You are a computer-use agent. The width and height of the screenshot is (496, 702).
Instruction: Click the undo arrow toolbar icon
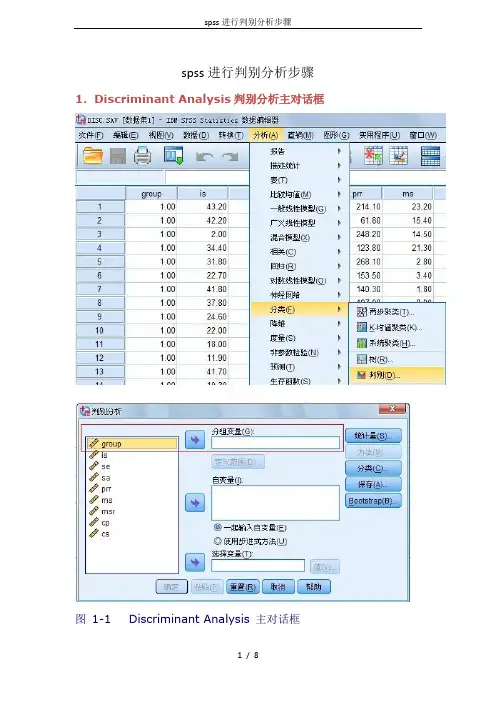[x=204, y=157]
